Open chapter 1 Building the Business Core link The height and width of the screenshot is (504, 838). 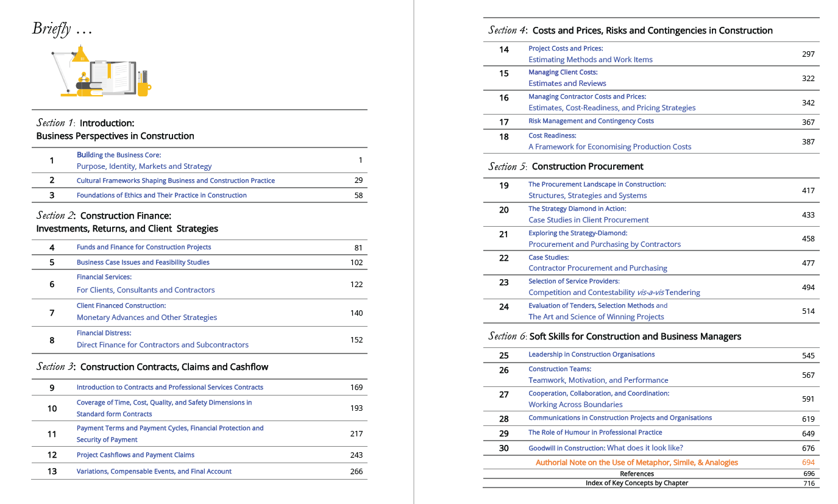pyautogui.click(x=144, y=160)
